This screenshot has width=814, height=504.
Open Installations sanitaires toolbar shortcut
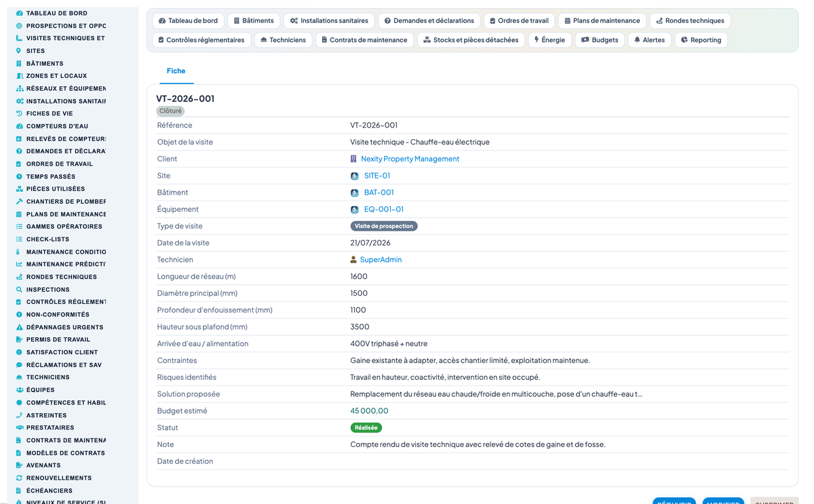click(329, 21)
